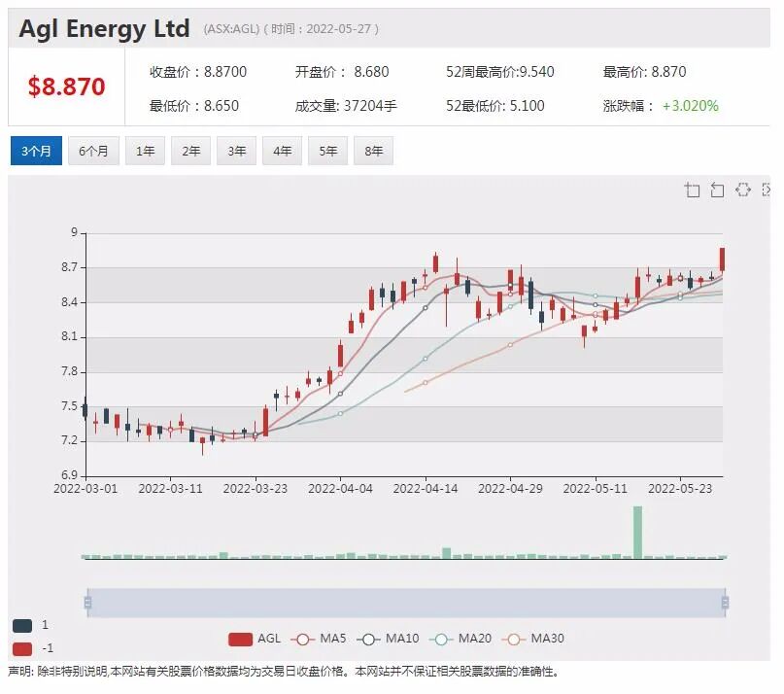Click the 52周最高价:9.540 text
784x694 pixels.
click(x=500, y=72)
